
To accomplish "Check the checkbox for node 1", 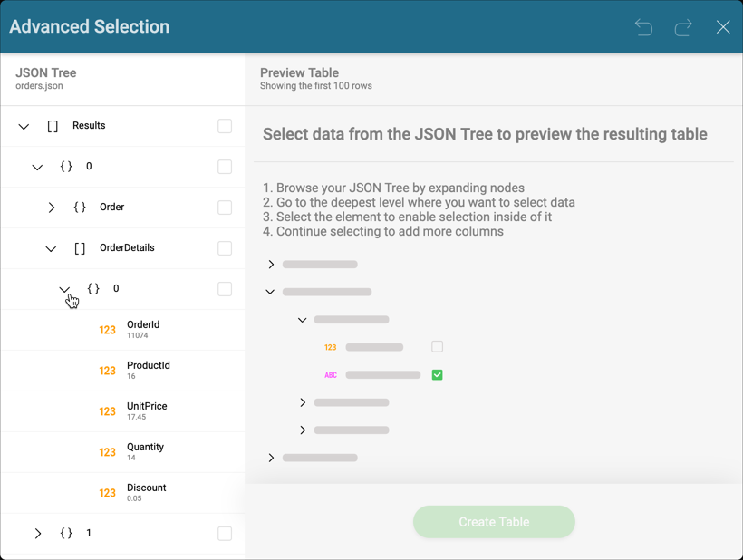I will click(x=225, y=534).
